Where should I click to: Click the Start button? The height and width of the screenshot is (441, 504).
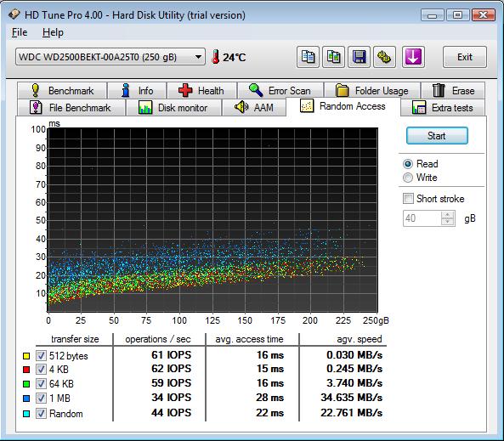coord(437,136)
